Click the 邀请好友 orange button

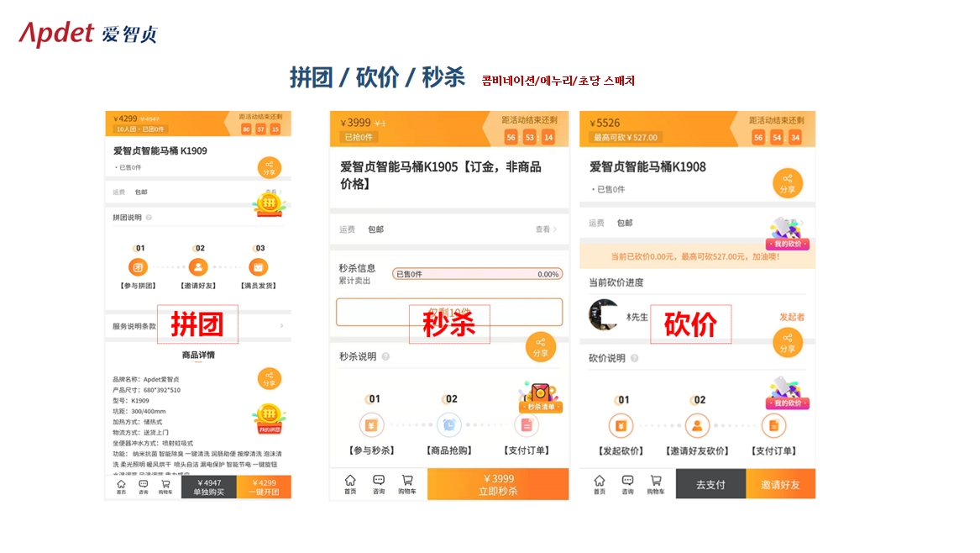[781, 484]
